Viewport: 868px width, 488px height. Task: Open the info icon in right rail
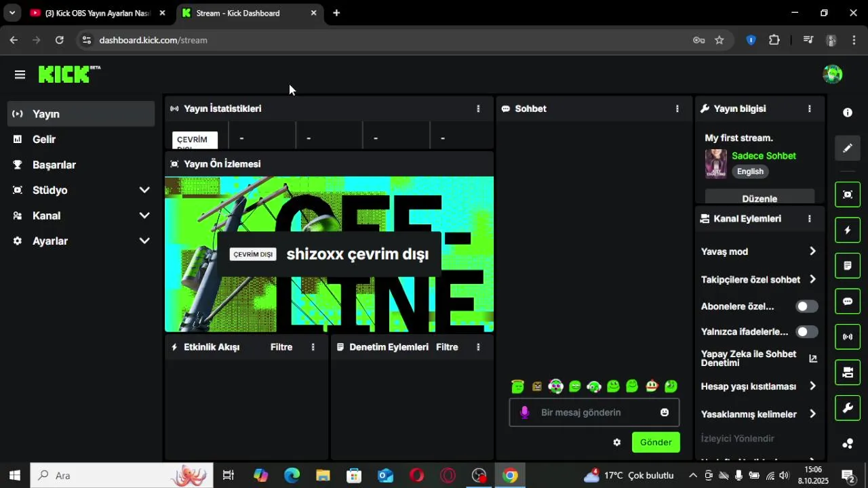(x=848, y=113)
